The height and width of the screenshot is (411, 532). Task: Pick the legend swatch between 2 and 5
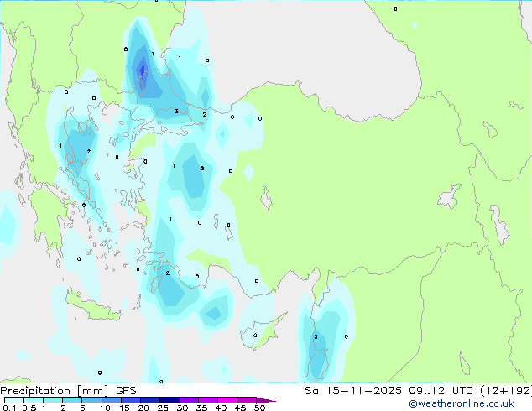[x=72, y=400]
